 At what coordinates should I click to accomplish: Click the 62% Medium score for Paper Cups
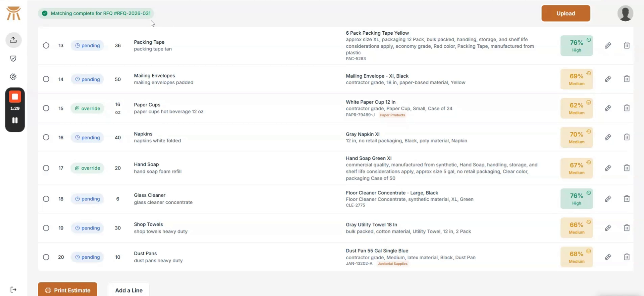point(576,108)
